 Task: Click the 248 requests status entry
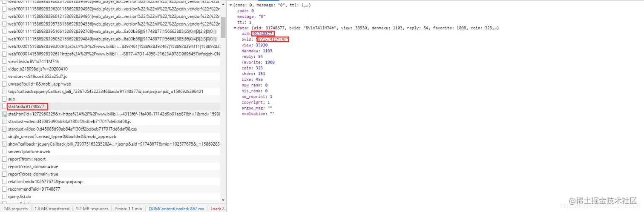click(x=15, y=209)
